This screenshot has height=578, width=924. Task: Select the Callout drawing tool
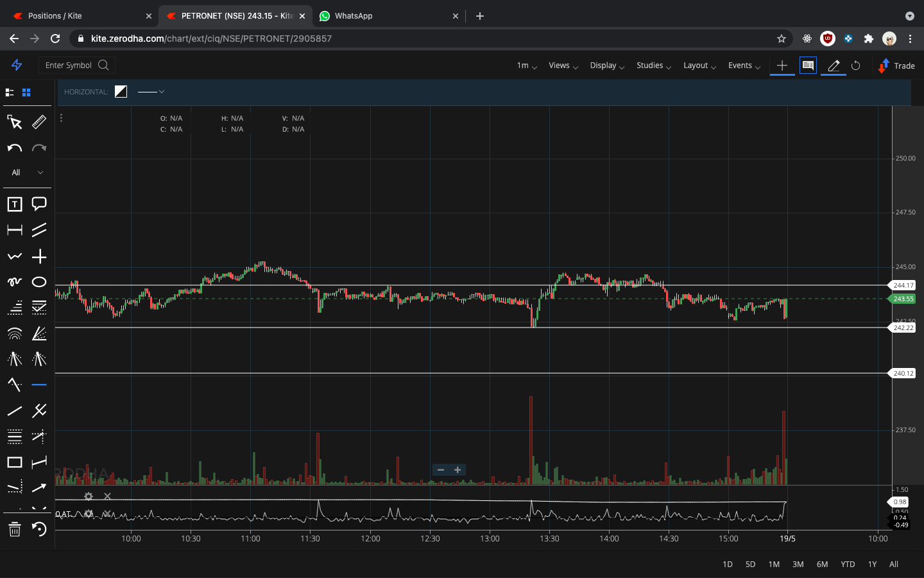tap(39, 204)
